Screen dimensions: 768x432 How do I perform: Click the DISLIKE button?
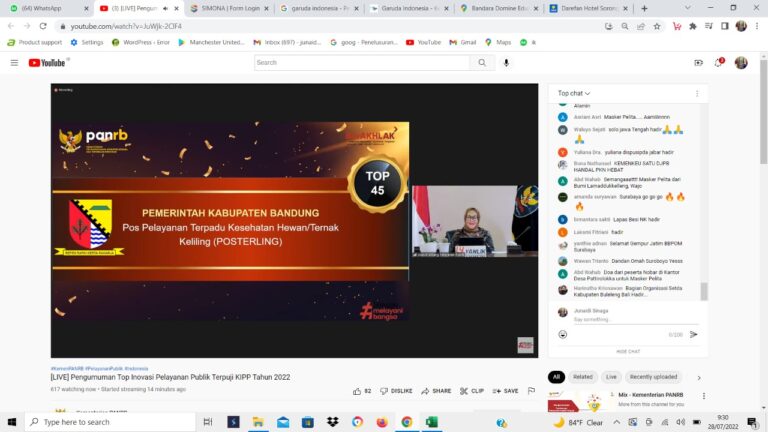396,391
